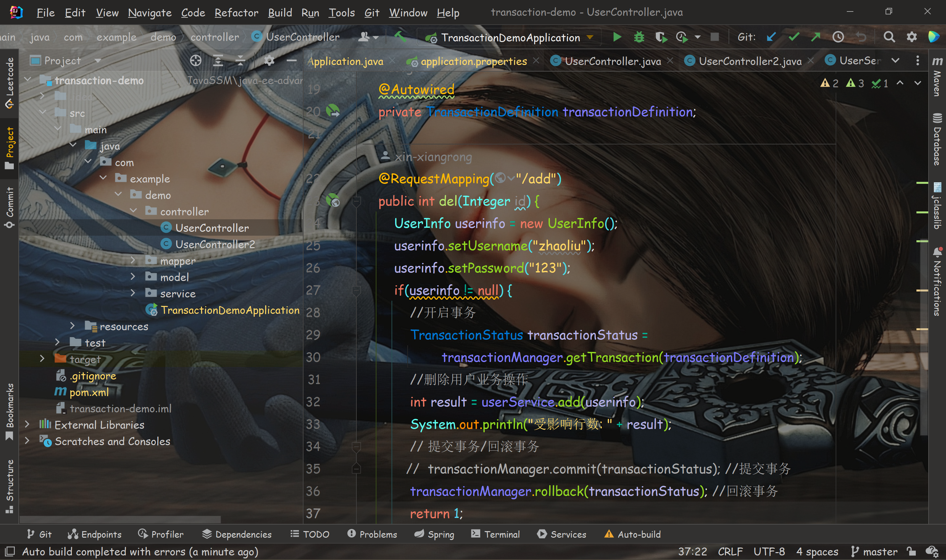Screen dimensions: 946x560
Task: Go to next highlighted error arrow
Action: pos(917,83)
